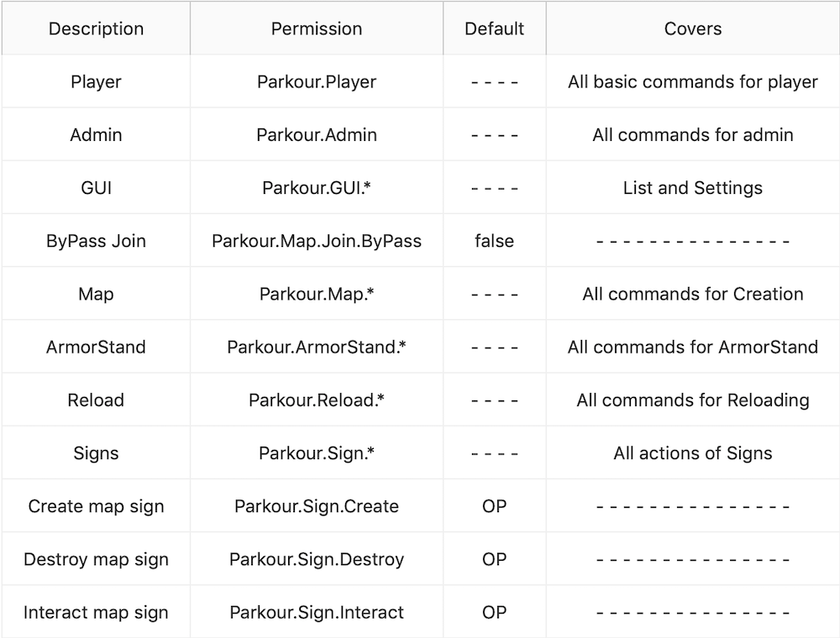The height and width of the screenshot is (638, 840).
Task: Click the Permission column header
Action: (x=317, y=29)
